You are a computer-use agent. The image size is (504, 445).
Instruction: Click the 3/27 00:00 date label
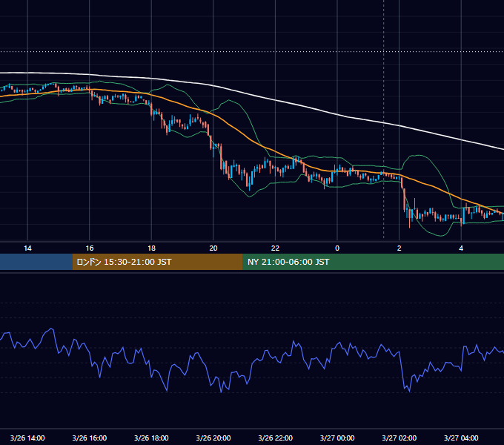click(337, 438)
